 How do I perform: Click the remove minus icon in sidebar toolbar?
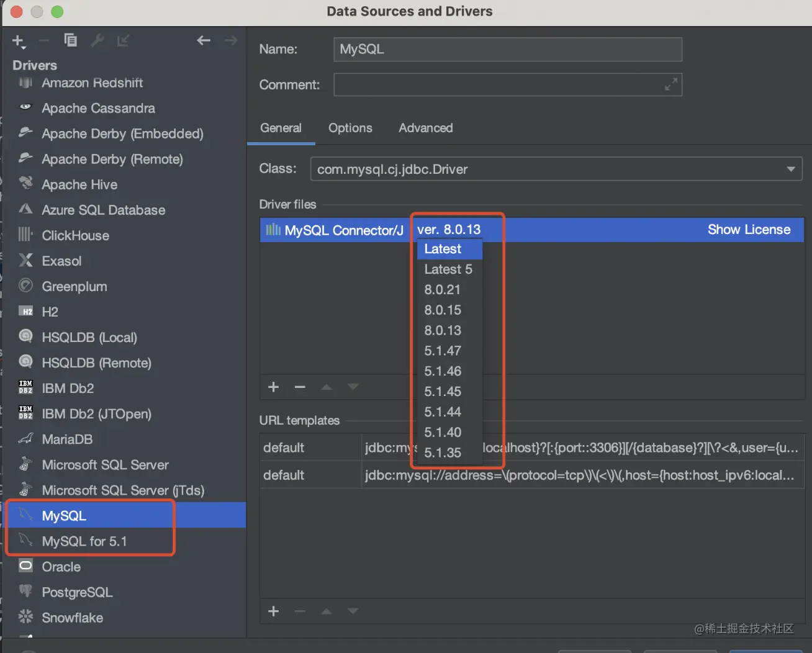(43, 41)
